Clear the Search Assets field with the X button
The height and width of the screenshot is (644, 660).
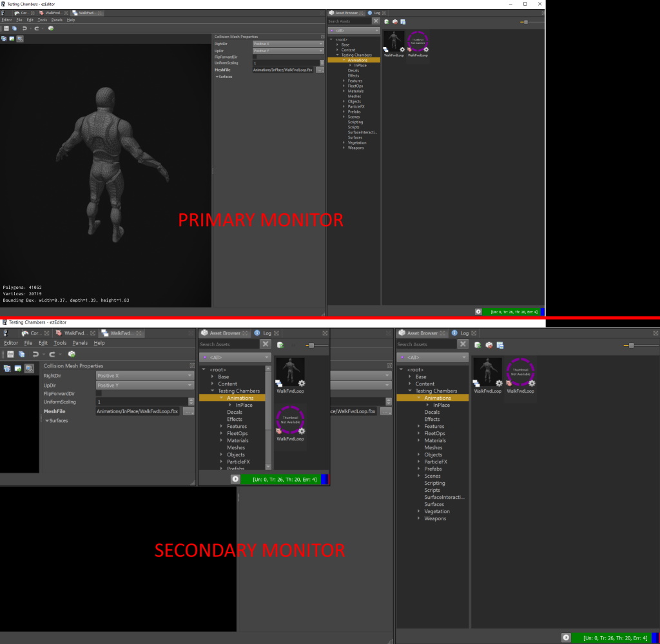coord(376,20)
